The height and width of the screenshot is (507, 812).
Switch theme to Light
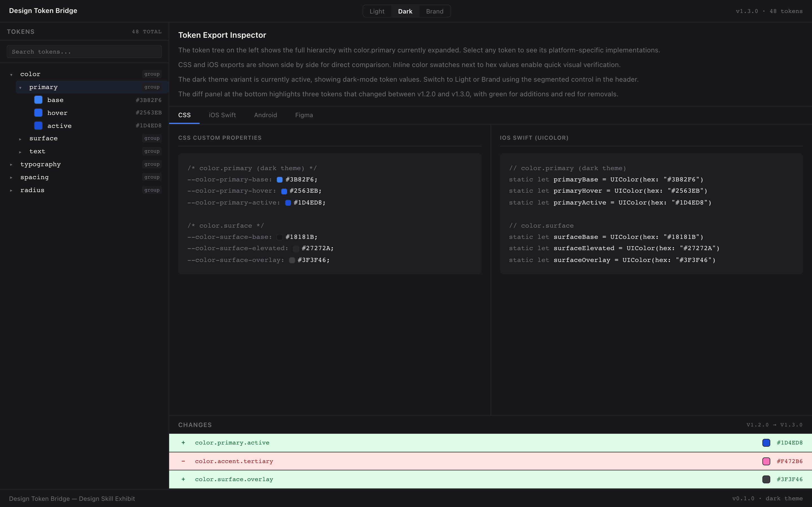coord(377,11)
